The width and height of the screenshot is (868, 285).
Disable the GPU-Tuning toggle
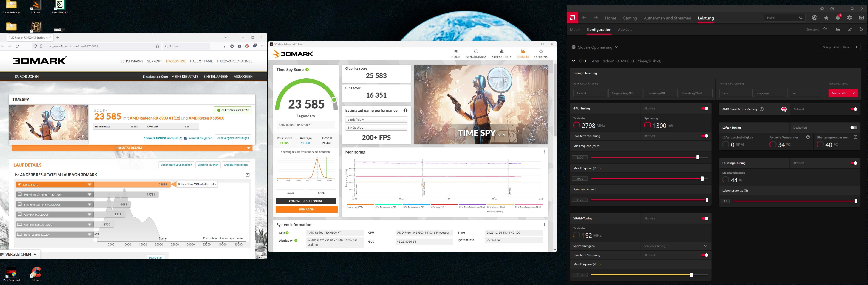[x=705, y=109]
